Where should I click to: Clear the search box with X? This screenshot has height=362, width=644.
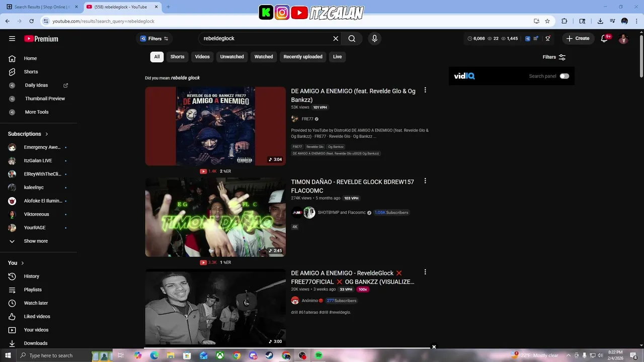[336, 38]
